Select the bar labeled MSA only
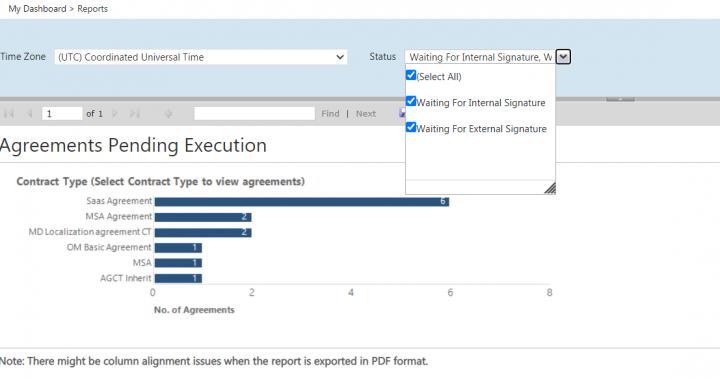Screen dimensions: 720x379 tap(178, 263)
